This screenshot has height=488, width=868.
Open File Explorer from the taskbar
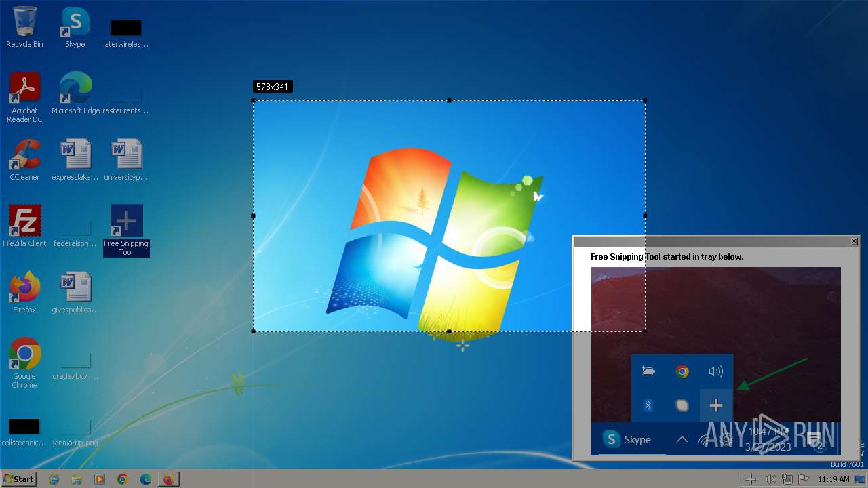click(77, 479)
